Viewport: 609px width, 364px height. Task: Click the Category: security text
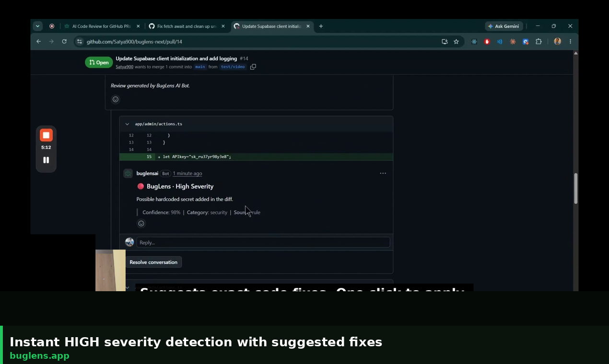tap(207, 212)
